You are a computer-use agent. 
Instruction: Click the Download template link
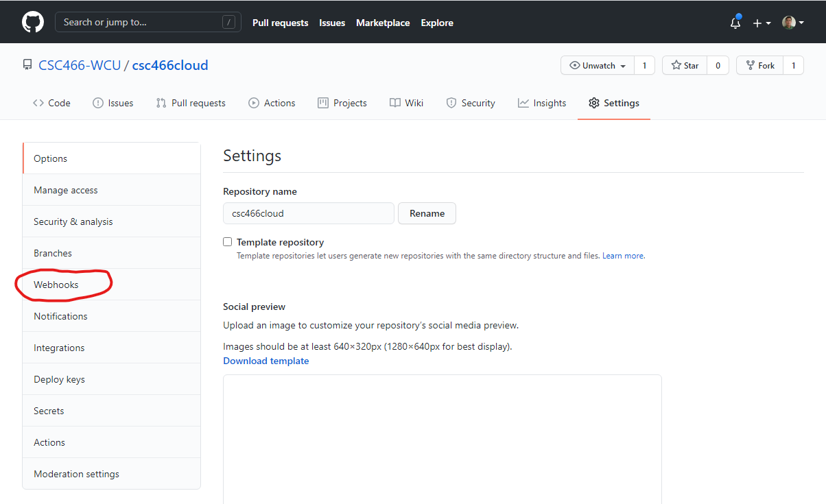click(265, 361)
